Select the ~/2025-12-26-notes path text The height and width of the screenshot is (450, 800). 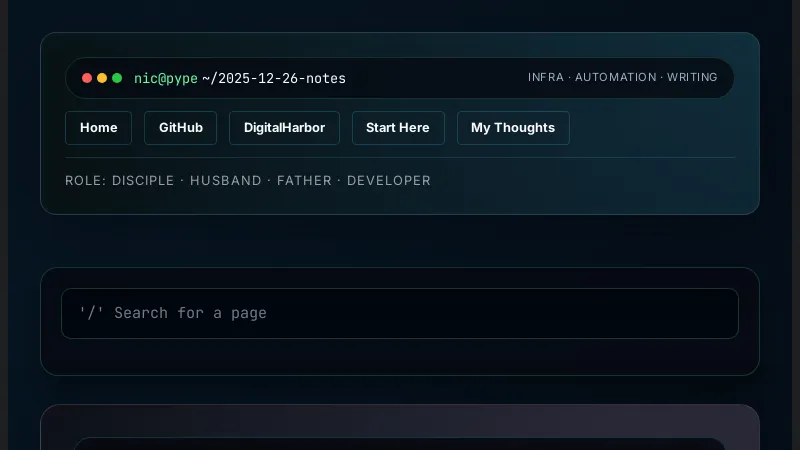[x=274, y=78]
